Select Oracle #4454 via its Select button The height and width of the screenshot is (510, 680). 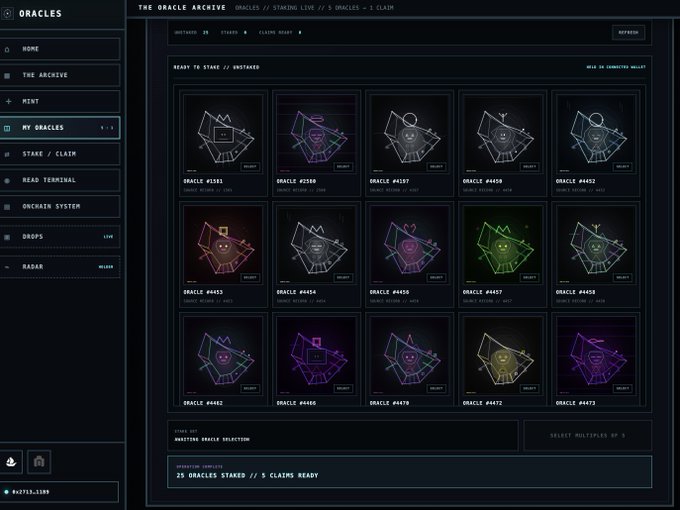(x=343, y=278)
